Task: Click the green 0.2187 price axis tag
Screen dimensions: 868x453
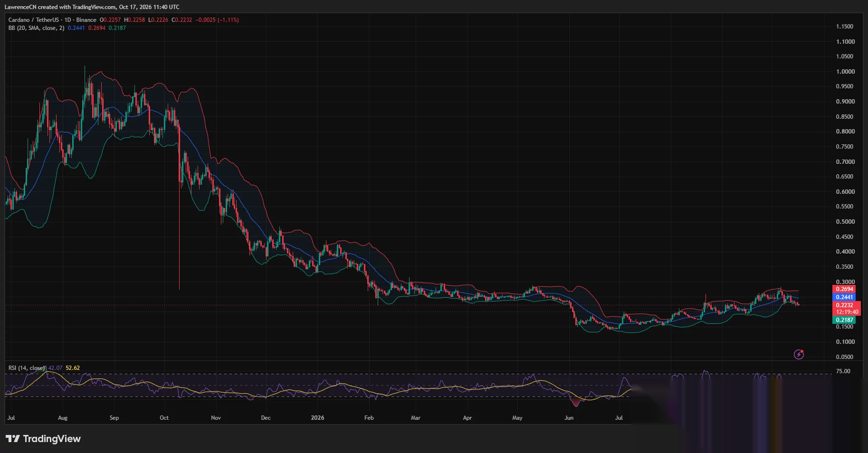Action: [x=844, y=320]
